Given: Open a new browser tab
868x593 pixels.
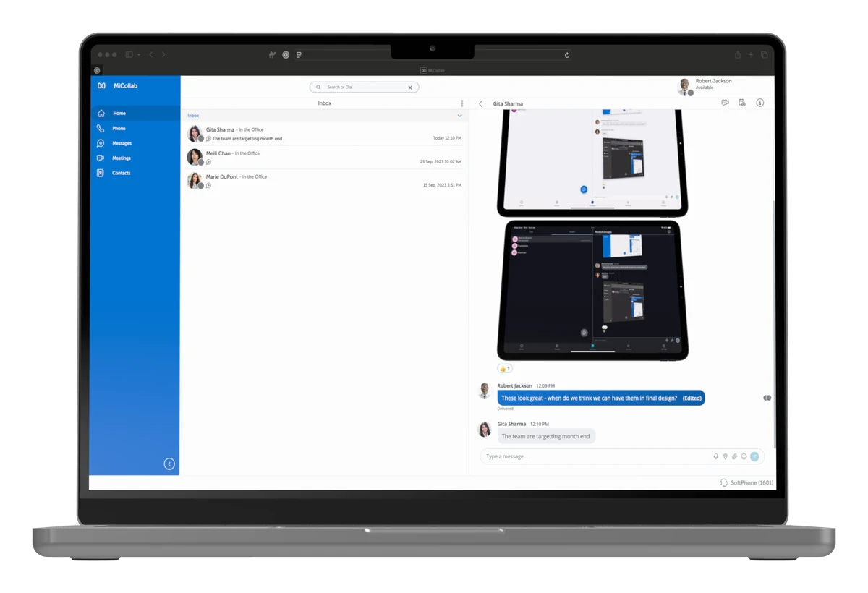Looking at the screenshot, I should tap(751, 55).
